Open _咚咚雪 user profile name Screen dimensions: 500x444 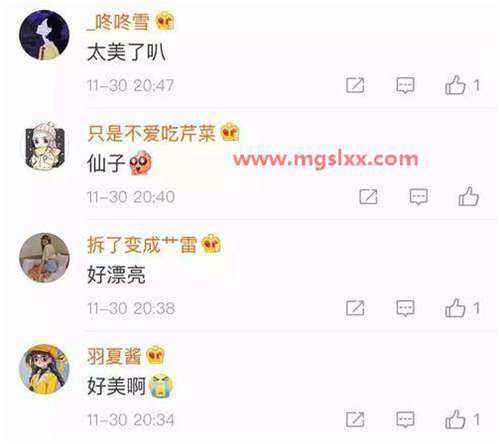coord(118,22)
